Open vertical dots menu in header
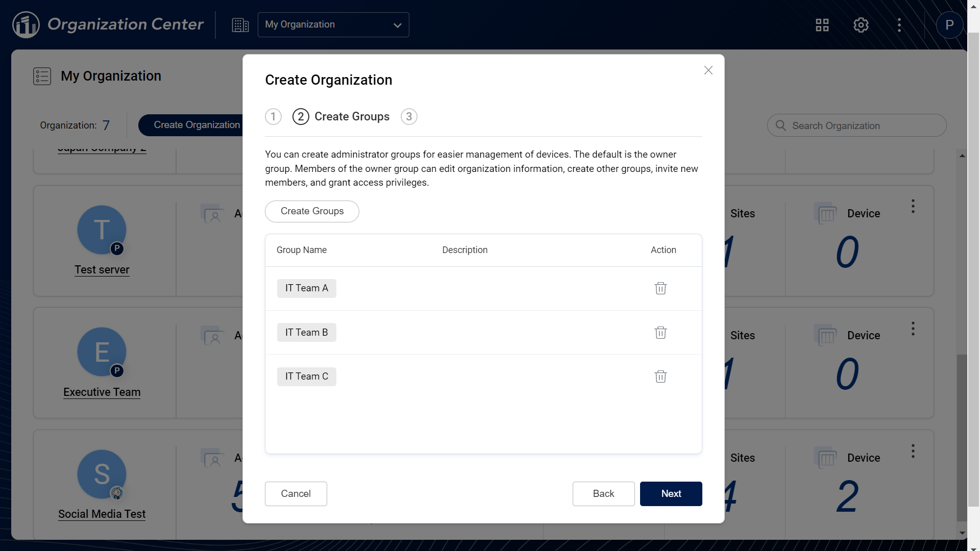Screen dimensions: 980x551 click(899, 25)
